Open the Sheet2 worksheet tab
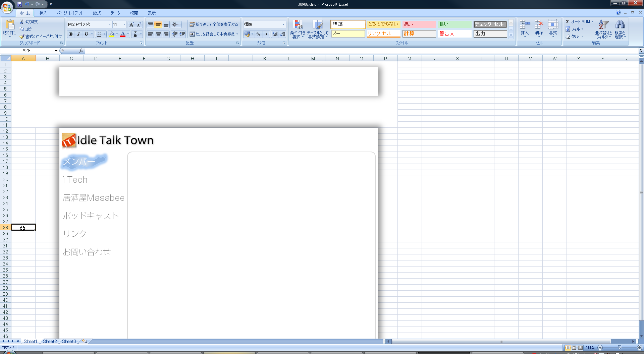 50,341
